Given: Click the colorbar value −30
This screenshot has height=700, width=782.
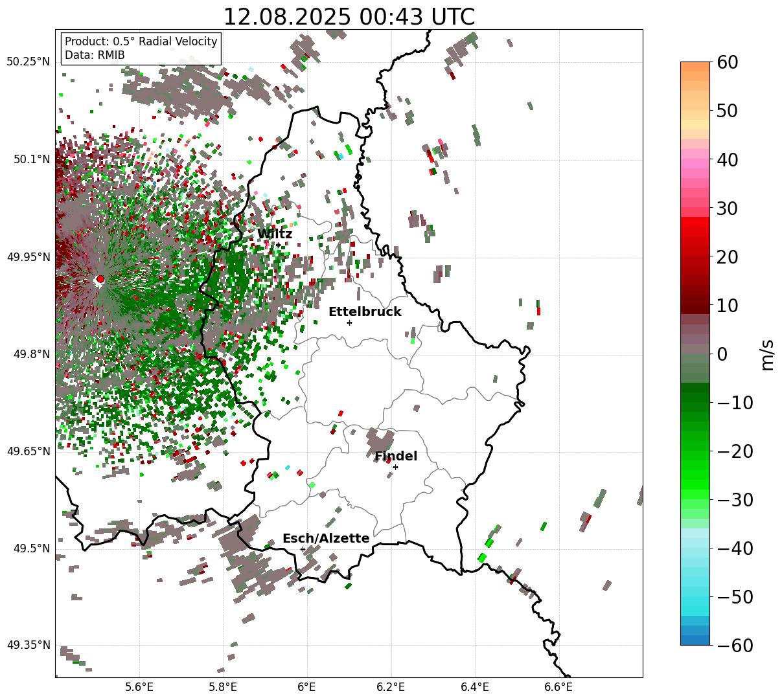Looking at the screenshot, I should point(735,500).
